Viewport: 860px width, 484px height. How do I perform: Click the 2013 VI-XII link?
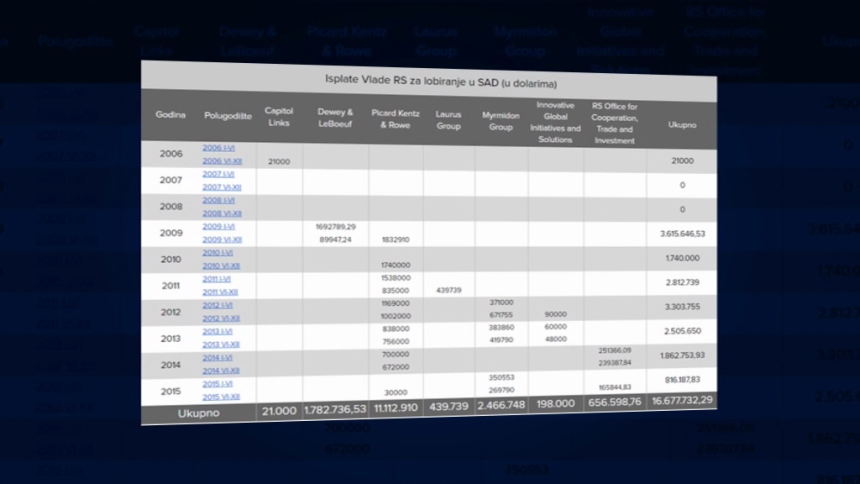tap(221, 345)
